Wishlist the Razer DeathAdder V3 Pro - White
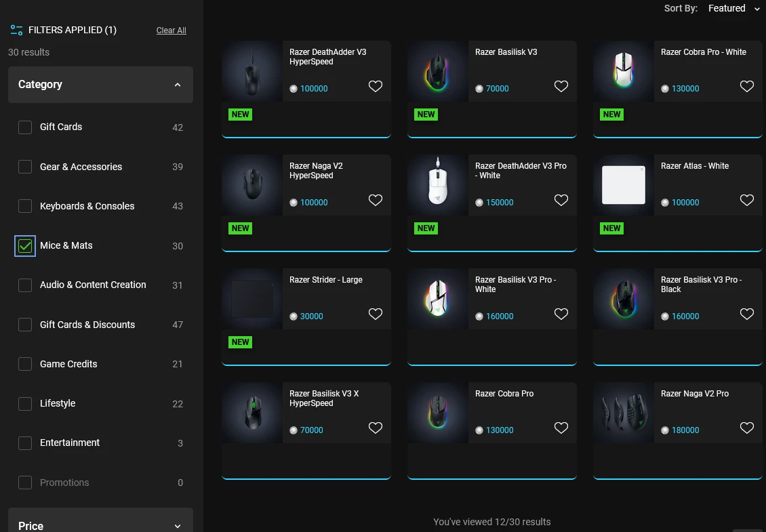The width and height of the screenshot is (766, 532). tap(561, 201)
